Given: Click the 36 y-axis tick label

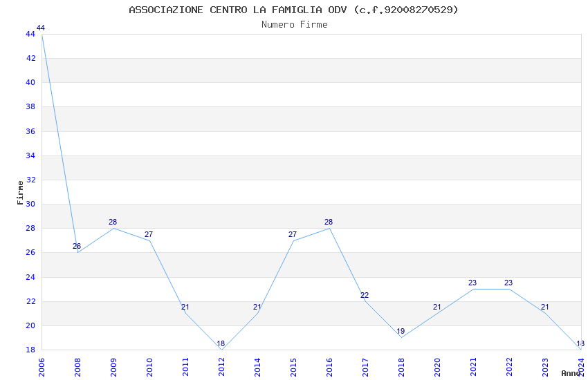Looking at the screenshot, I should pos(30,131).
